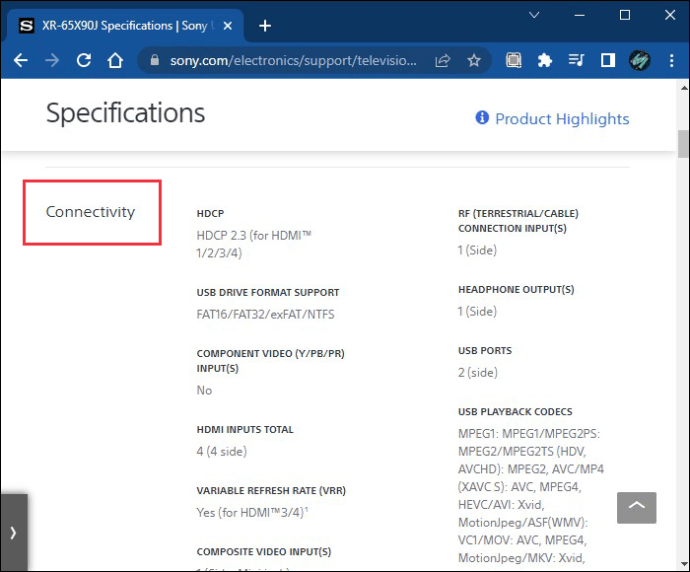Bookmark this page with the star
This screenshot has width=690, height=572.
tap(474, 60)
